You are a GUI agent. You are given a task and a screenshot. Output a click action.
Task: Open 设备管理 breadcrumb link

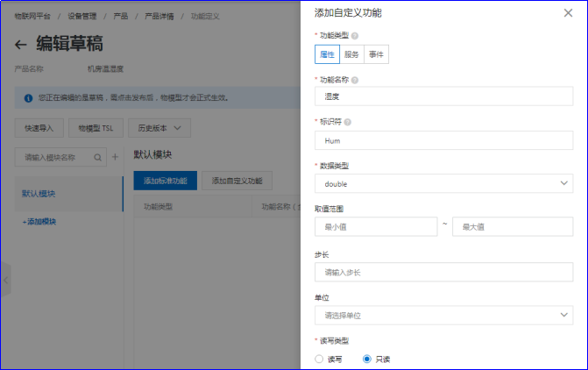(x=82, y=16)
